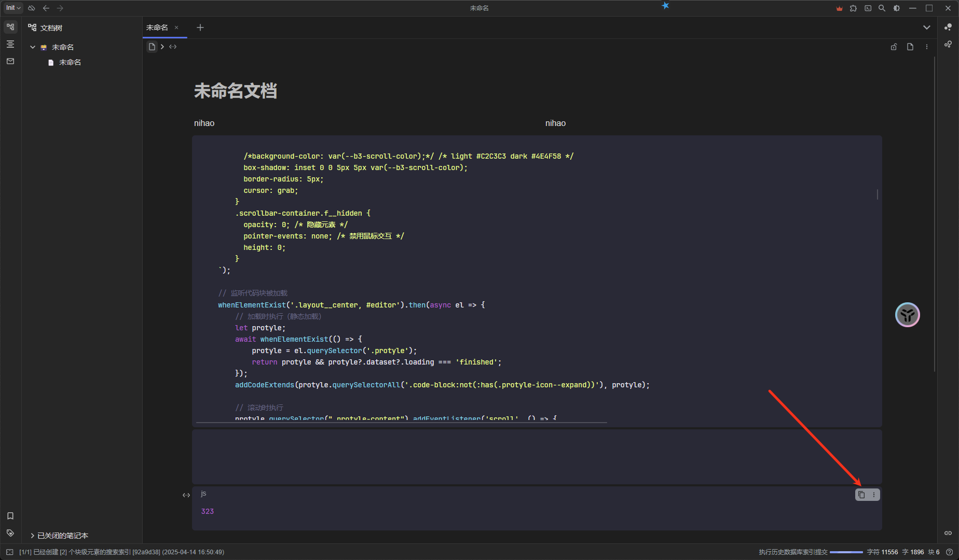This screenshot has height=560, width=959.
Task: Open the command palette terminal icon
Action: [868, 8]
